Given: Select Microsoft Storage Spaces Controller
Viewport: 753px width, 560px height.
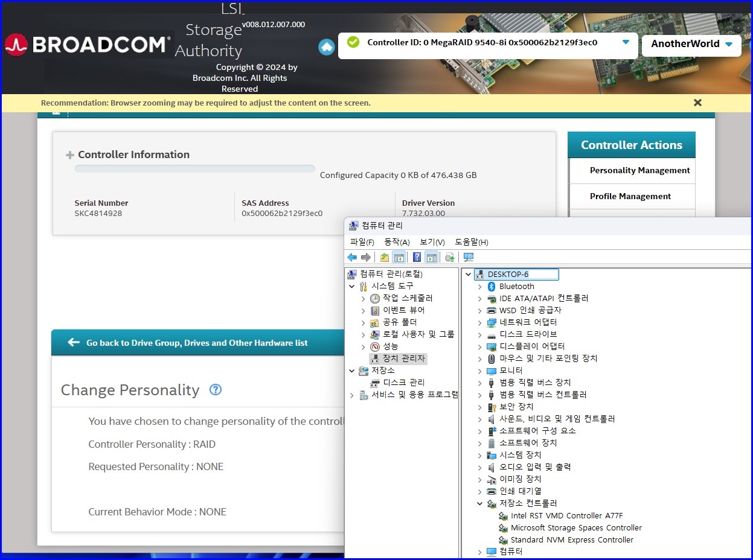Looking at the screenshot, I should point(576,528).
